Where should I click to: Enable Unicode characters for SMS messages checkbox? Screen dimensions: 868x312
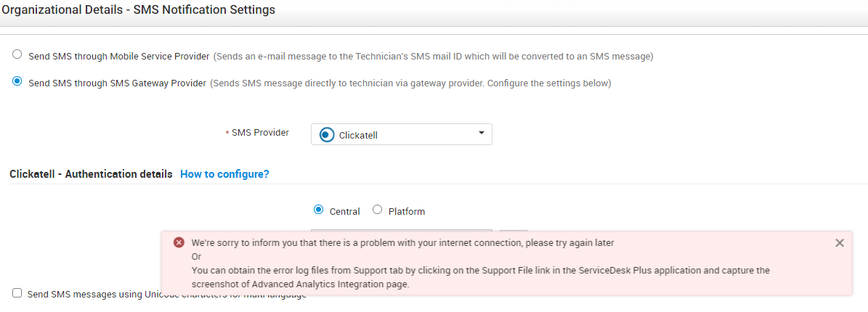[17, 293]
